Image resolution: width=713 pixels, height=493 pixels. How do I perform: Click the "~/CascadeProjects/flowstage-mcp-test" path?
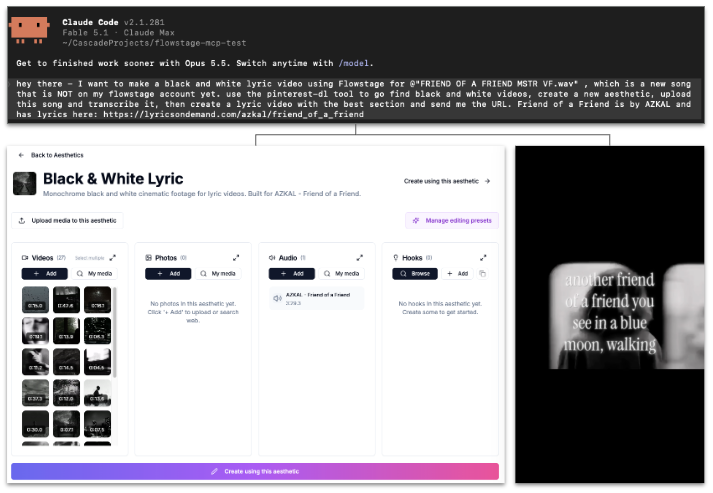pyautogui.click(x=154, y=43)
